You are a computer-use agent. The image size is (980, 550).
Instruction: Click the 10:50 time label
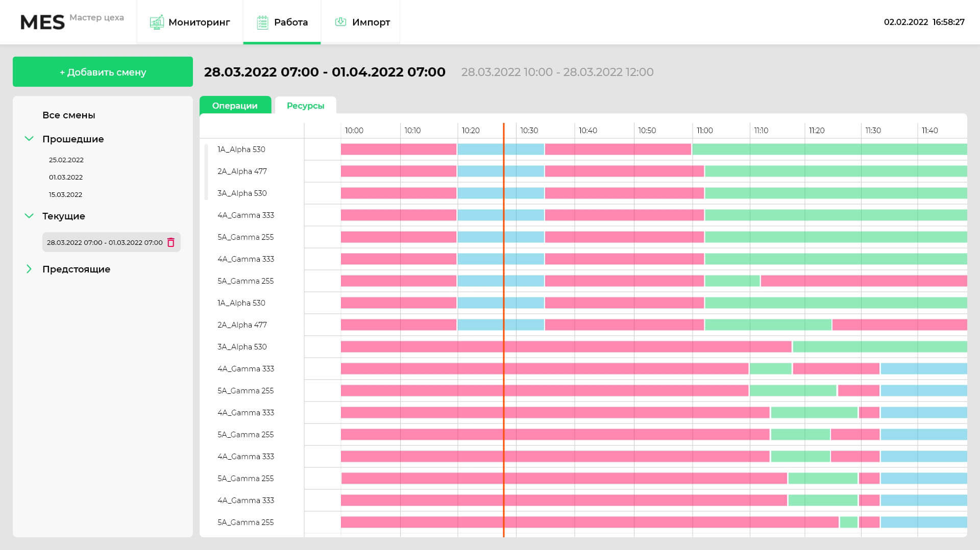tap(647, 131)
